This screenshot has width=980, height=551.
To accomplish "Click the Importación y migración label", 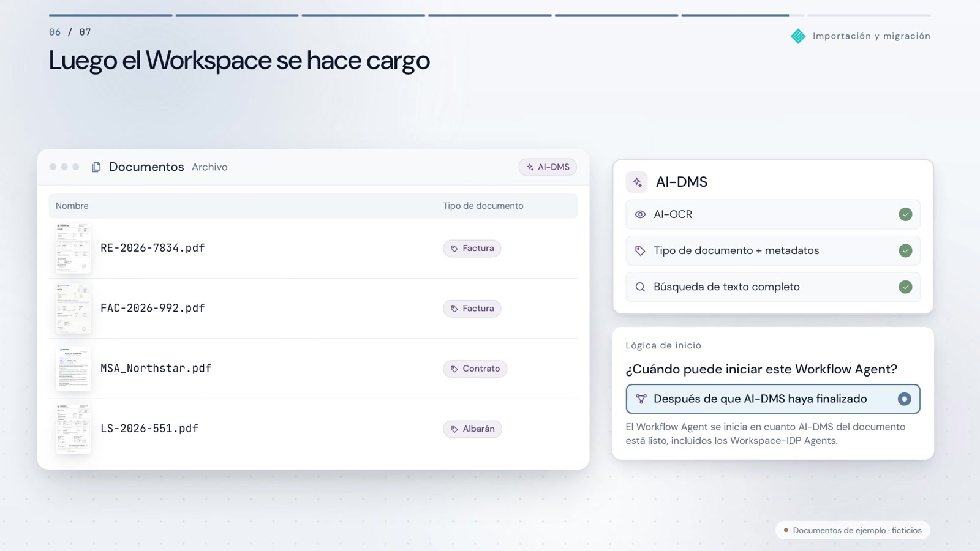I will pos(872,36).
